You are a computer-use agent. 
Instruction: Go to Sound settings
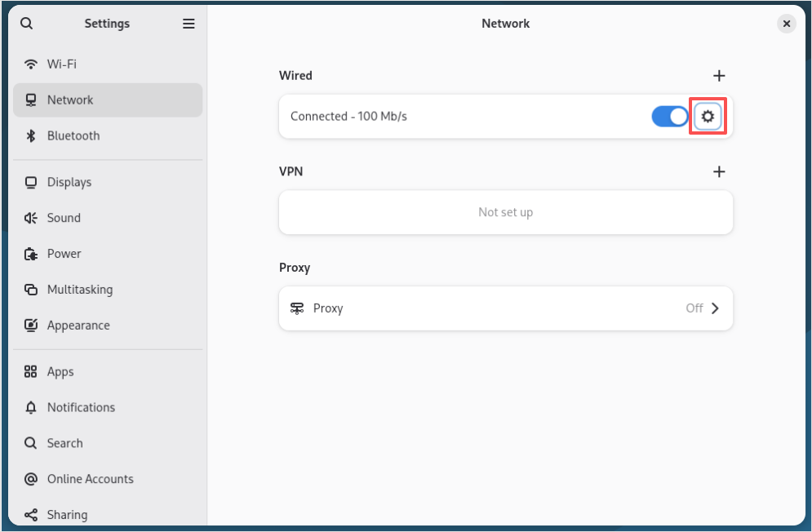pyautogui.click(x=64, y=218)
